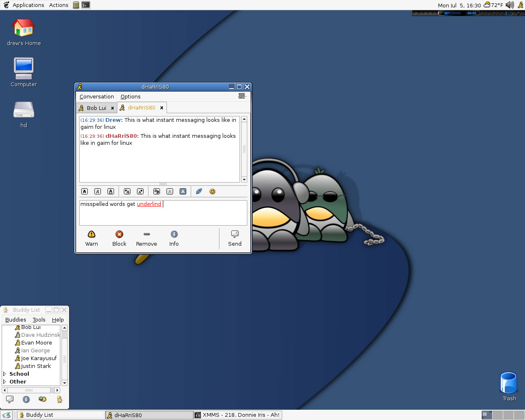The width and height of the screenshot is (525, 420).
Task: Click inside the message input field
Action: pyautogui.click(x=163, y=213)
